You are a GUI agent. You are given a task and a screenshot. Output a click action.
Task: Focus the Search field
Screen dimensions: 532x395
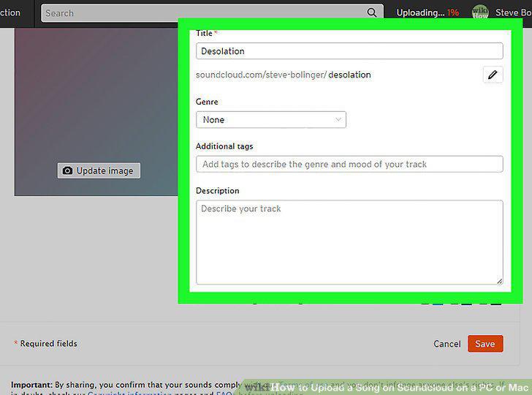pyautogui.click(x=213, y=13)
